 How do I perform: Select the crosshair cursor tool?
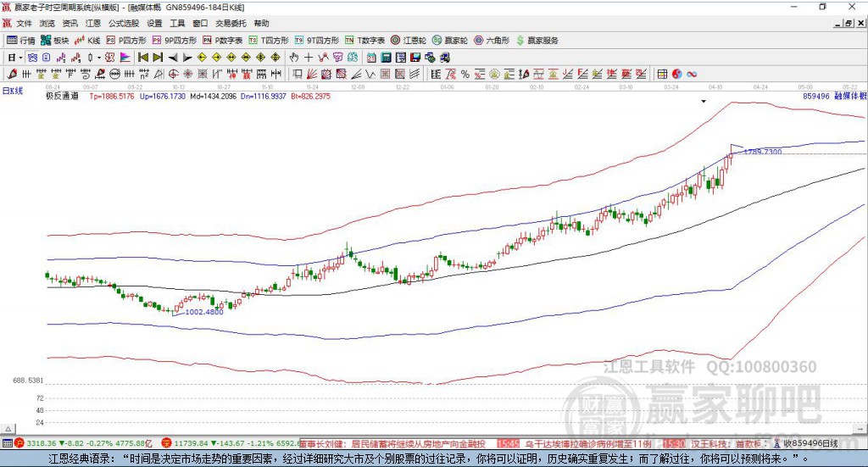(x=309, y=58)
